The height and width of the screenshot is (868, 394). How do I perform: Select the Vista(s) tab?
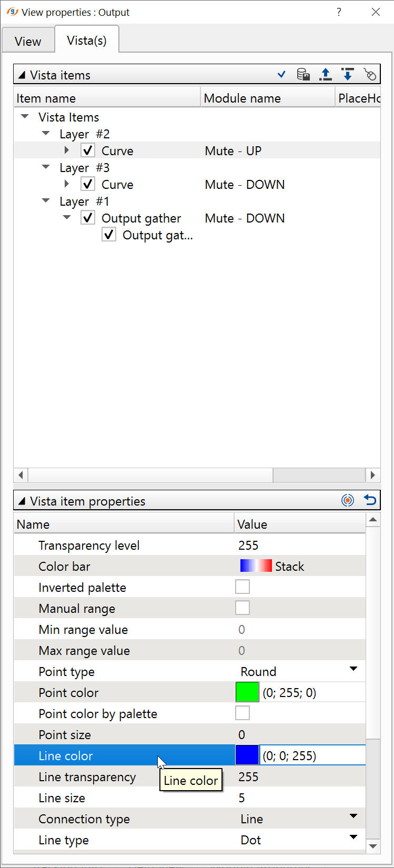[x=87, y=41]
